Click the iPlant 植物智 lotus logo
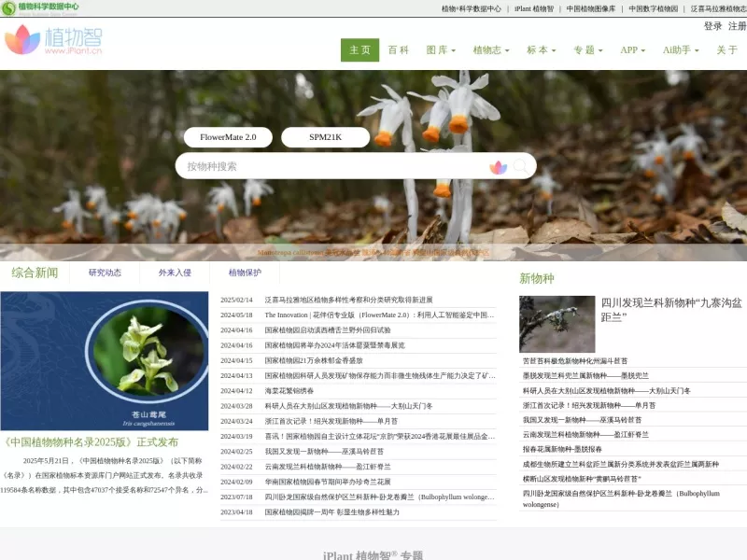747x560 pixels. (x=53, y=39)
